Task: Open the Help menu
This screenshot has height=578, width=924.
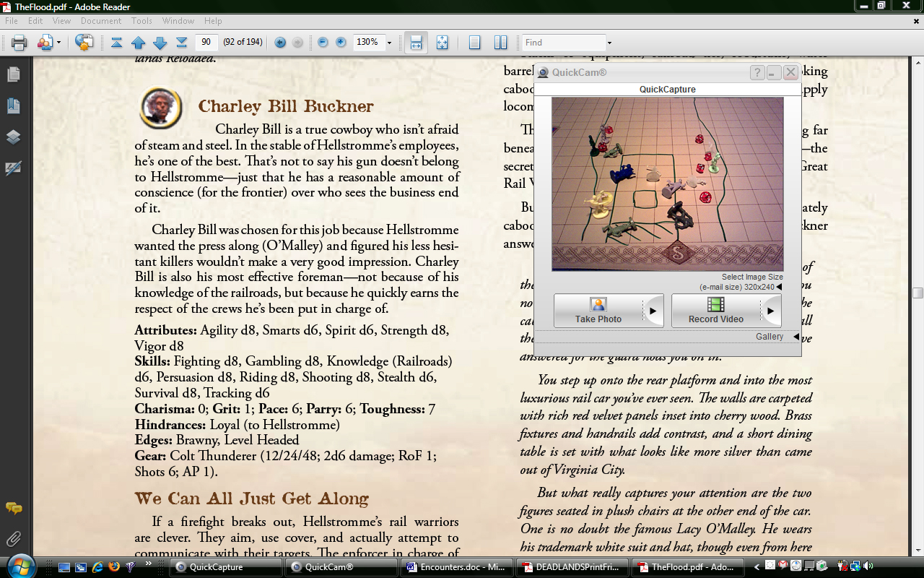Action: tap(213, 21)
